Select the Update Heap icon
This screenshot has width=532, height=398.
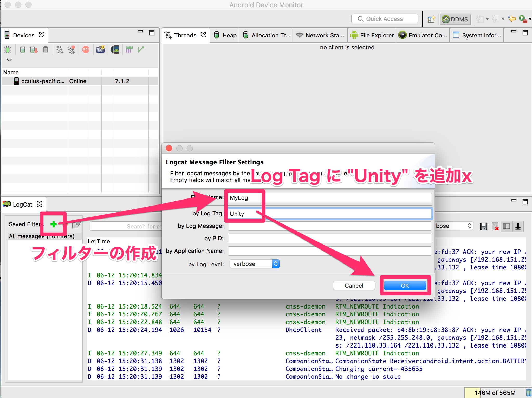point(22,49)
